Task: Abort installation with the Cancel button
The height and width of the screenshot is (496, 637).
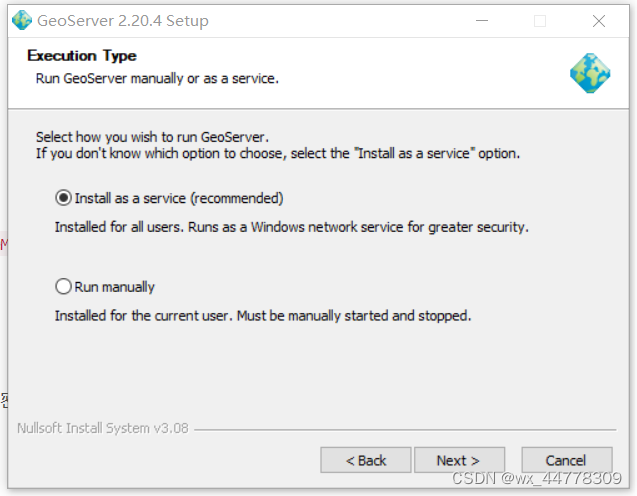Action: [567, 460]
